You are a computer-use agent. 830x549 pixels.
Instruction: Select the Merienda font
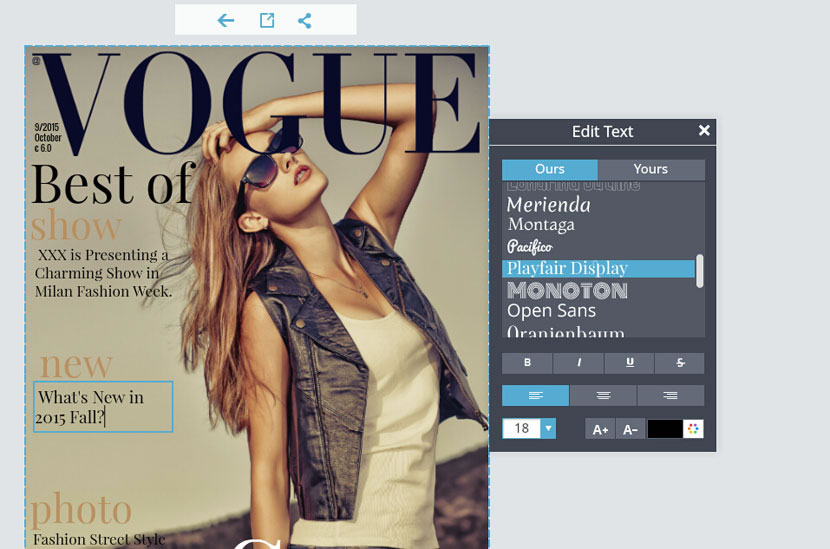[x=548, y=205]
